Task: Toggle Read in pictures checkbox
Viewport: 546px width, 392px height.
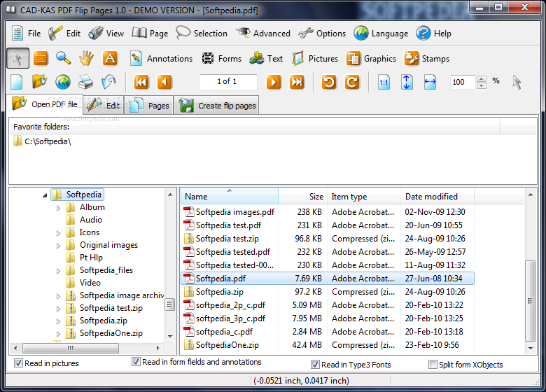Action: pos(18,363)
